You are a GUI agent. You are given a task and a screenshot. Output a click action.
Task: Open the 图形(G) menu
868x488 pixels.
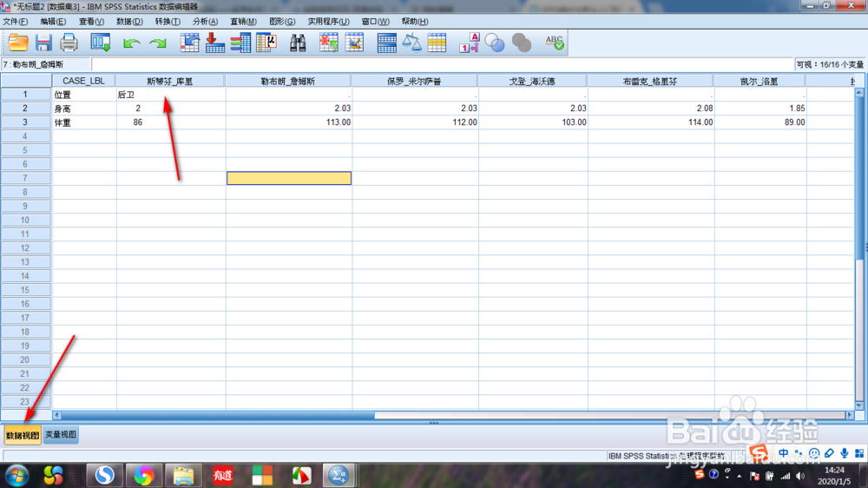[282, 22]
